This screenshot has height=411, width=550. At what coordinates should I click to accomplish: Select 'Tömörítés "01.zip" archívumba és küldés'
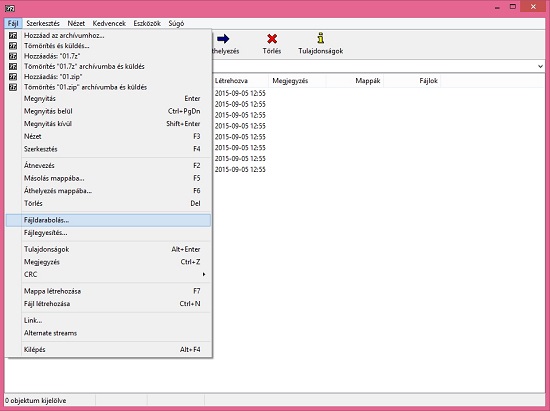(x=108, y=87)
